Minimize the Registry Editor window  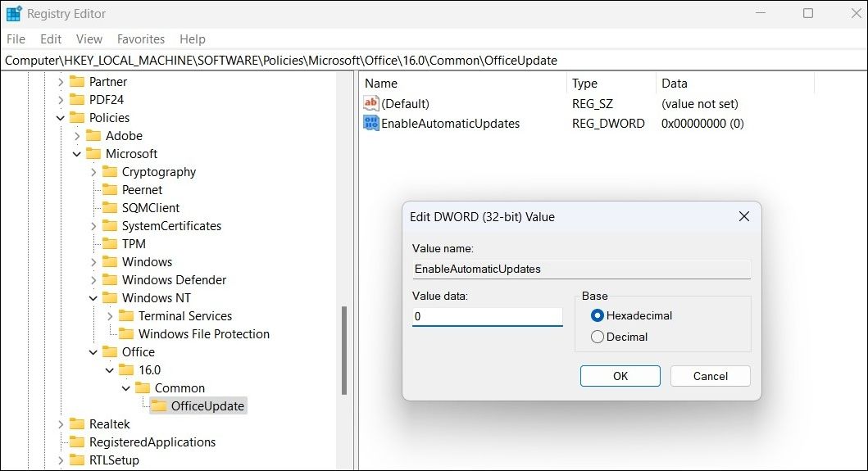pyautogui.click(x=761, y=13)
